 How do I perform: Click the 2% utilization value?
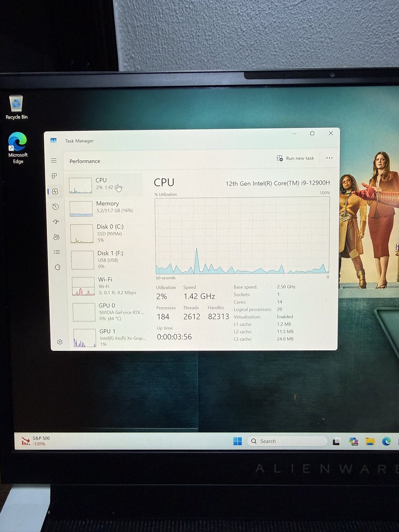(x=161, y=297)
